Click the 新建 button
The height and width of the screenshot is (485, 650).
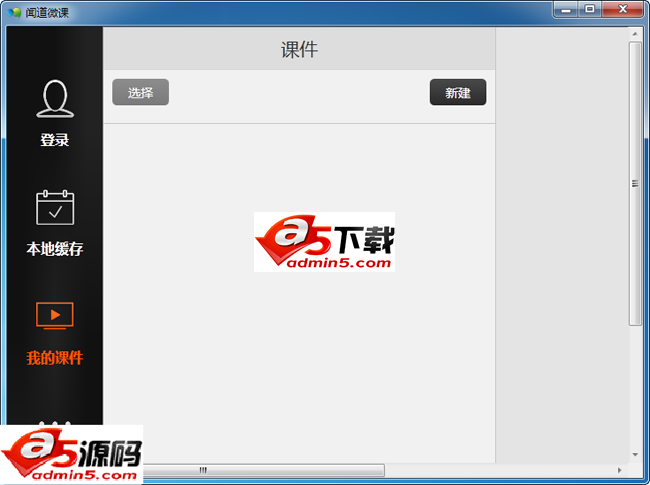tap(458, 92)
